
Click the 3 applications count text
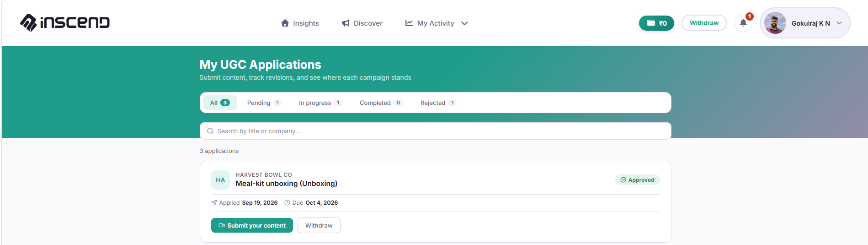[219, 151]
